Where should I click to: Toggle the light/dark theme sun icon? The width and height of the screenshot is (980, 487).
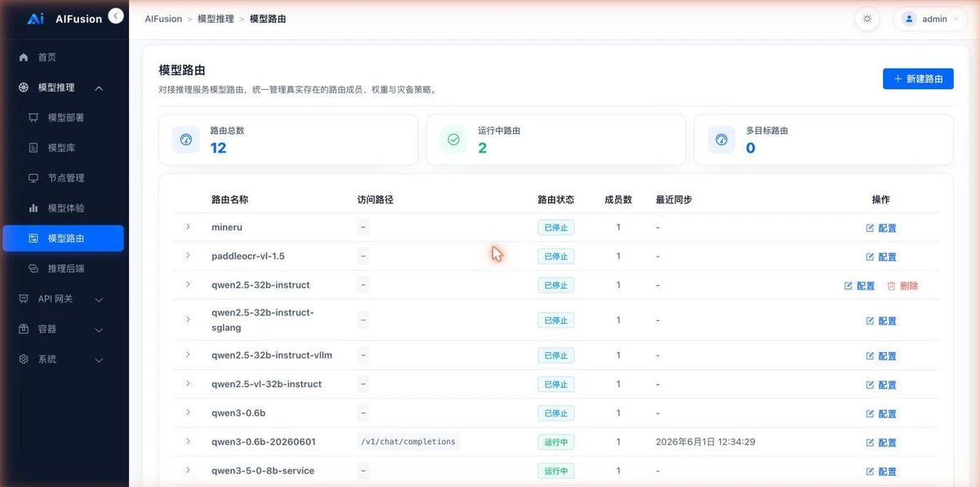click(867, 19)
